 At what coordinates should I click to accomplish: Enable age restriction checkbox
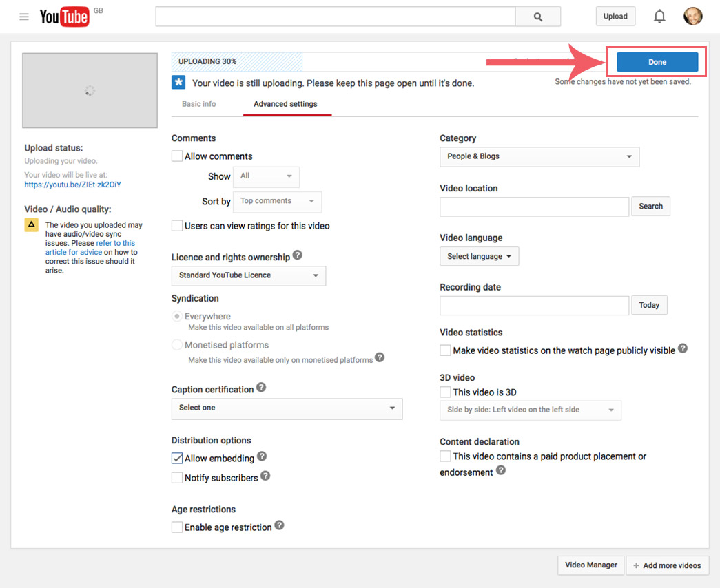point(177,527)
